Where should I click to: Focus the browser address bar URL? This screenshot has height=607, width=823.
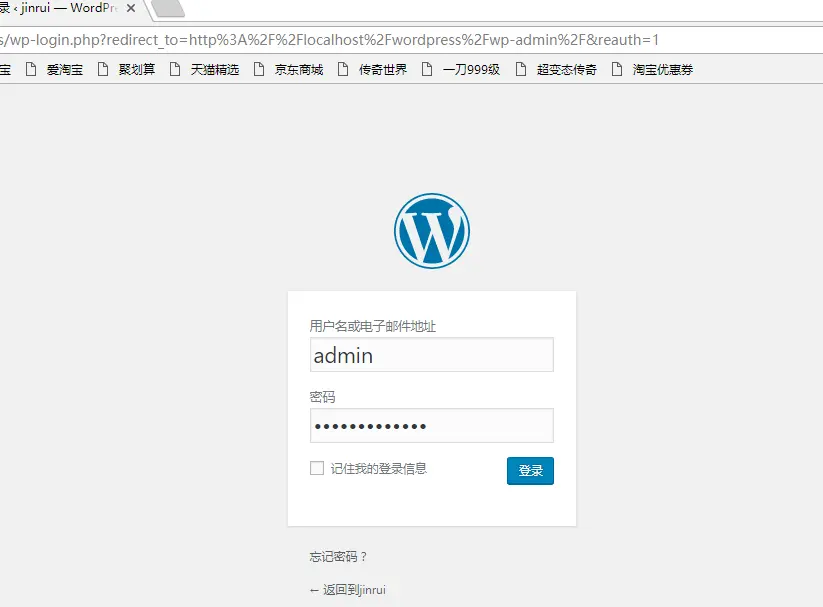(330, 40)
